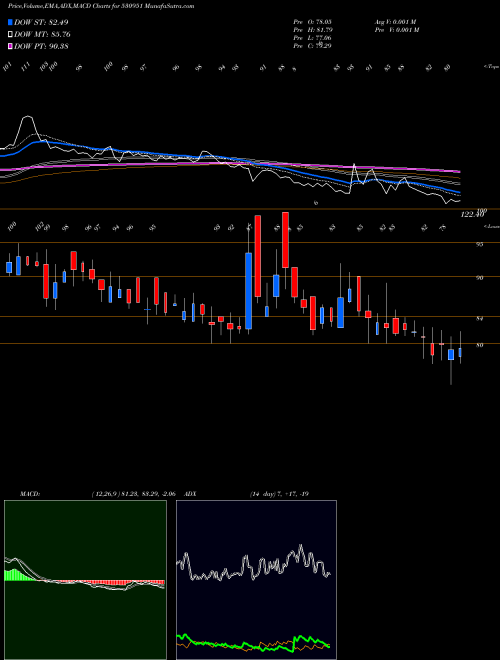Open the dark blue ADX chart panel
The width and height of the screenshot is (500, 660).
256,580
